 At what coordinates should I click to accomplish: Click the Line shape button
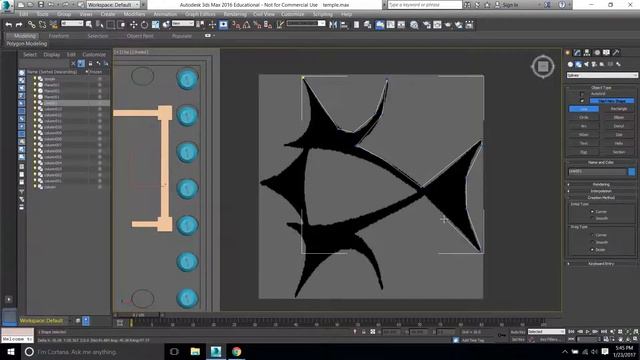click(584, 109)
